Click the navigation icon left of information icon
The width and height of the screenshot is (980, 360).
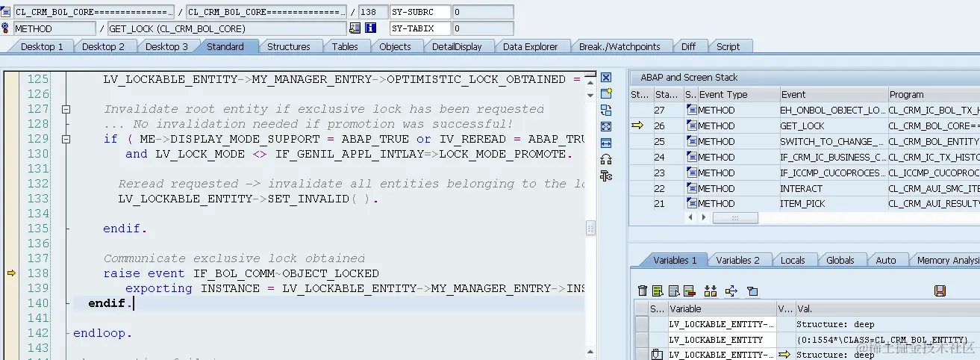tap(355, 28)
